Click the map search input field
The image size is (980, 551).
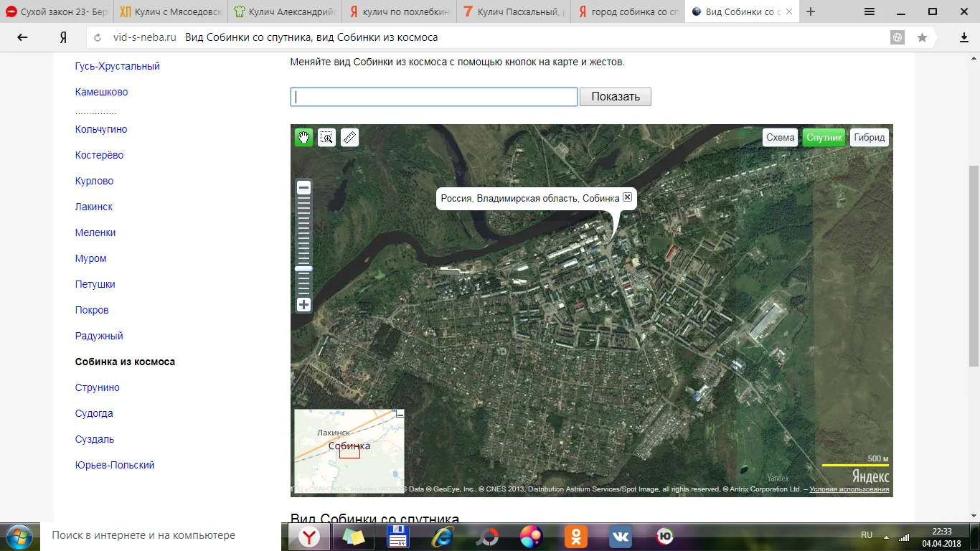click(x=433, y=97)
